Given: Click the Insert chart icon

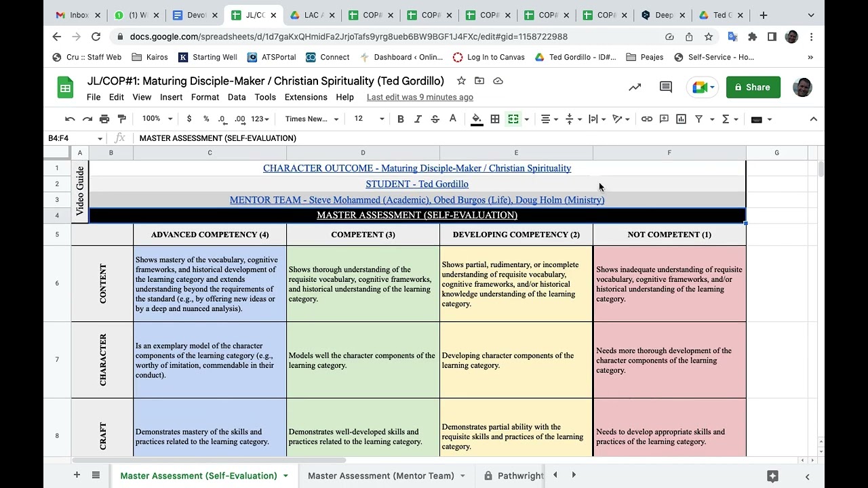Looking at the screenshot, I should [x=682, y=119].
